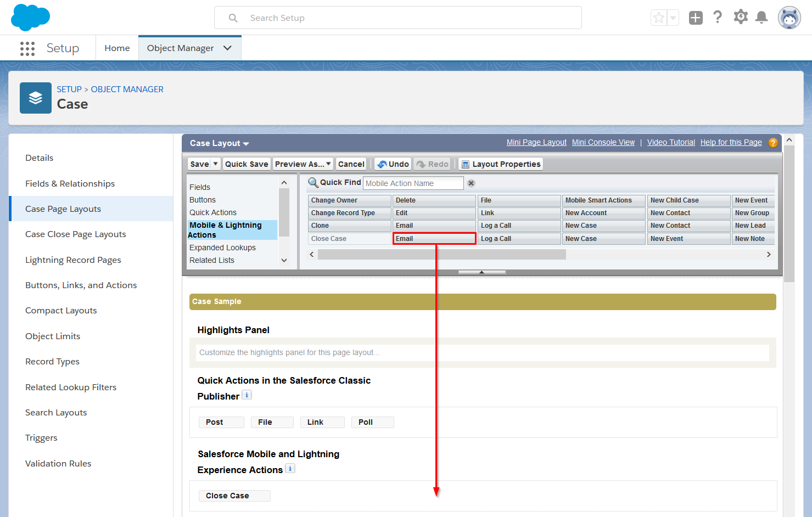
Task: Click the Poll action in the Publisher section
Action: click(373, 422)
